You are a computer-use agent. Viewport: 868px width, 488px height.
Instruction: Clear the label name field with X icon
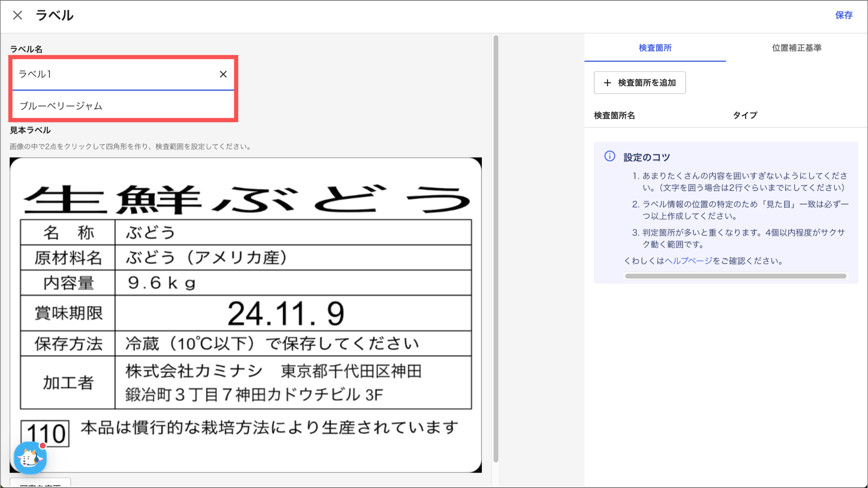[x=223, y=74]
